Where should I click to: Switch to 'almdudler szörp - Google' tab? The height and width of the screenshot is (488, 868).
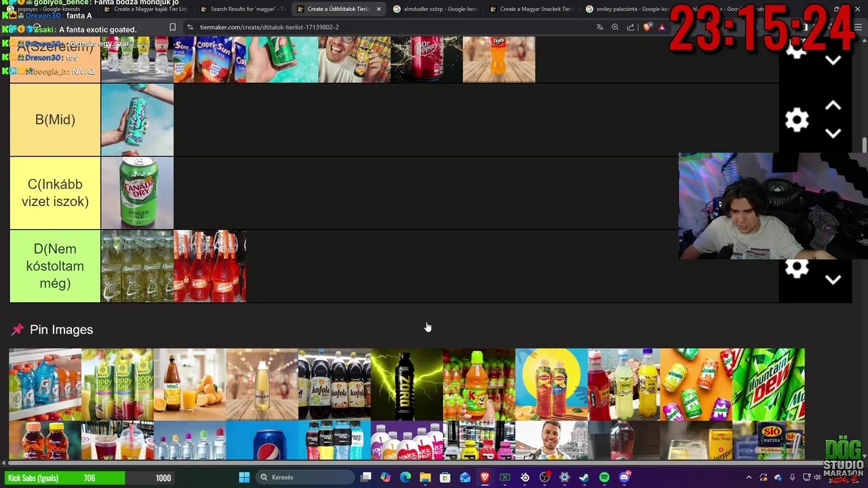(435, 9)
